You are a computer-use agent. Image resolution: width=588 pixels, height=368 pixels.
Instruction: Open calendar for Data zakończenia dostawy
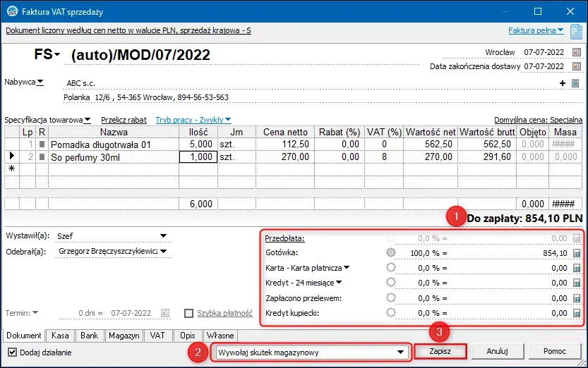coord(577,67)
